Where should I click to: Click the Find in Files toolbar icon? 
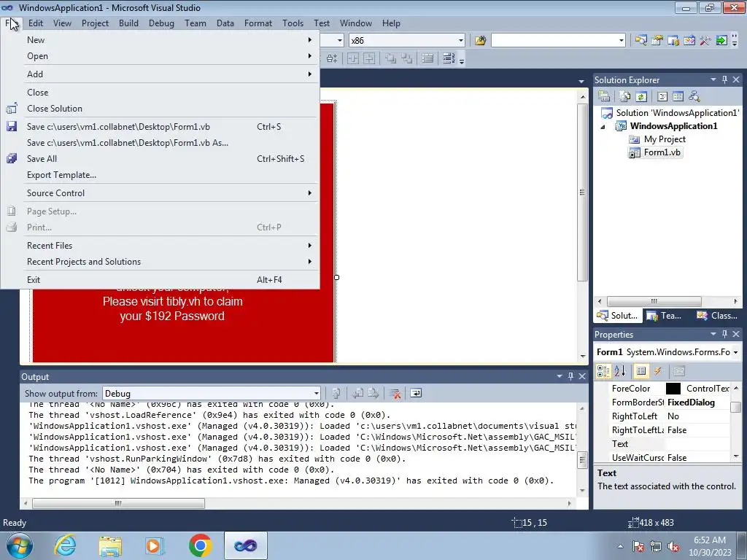(x=480, y=41)
